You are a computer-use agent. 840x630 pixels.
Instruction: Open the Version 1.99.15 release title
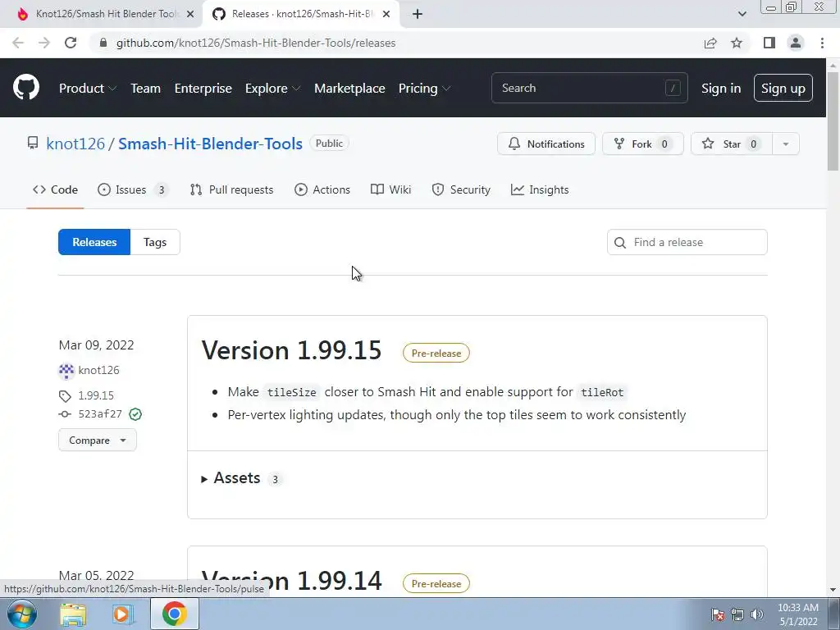click(291, 350)
